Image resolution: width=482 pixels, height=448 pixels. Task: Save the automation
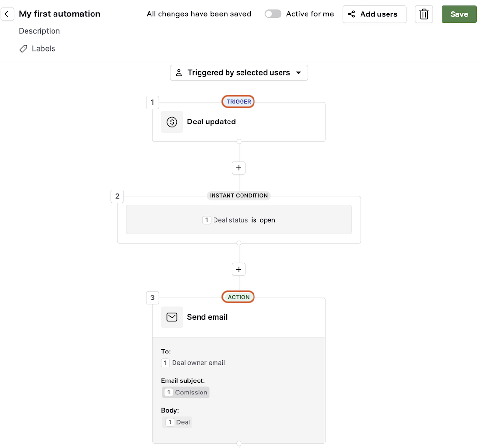[x=458, y=14]
